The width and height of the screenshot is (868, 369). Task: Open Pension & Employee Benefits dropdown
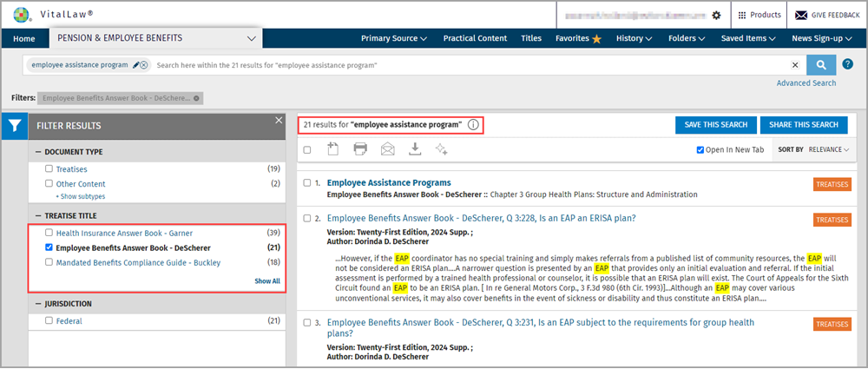click(155, 38)
